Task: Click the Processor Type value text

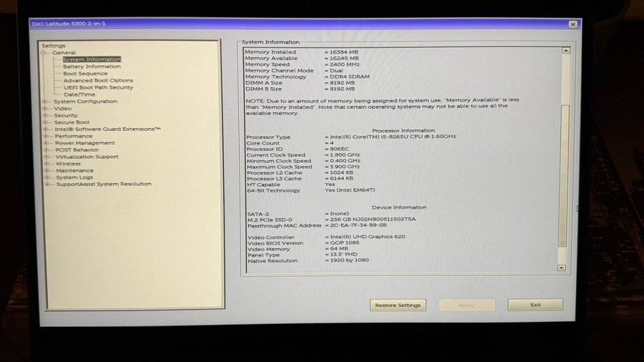Action: 393,137
